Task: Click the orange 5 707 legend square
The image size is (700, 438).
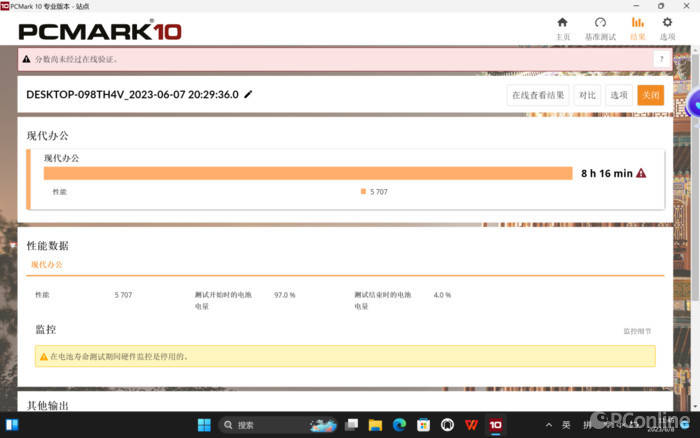Action: coord(363,192)
